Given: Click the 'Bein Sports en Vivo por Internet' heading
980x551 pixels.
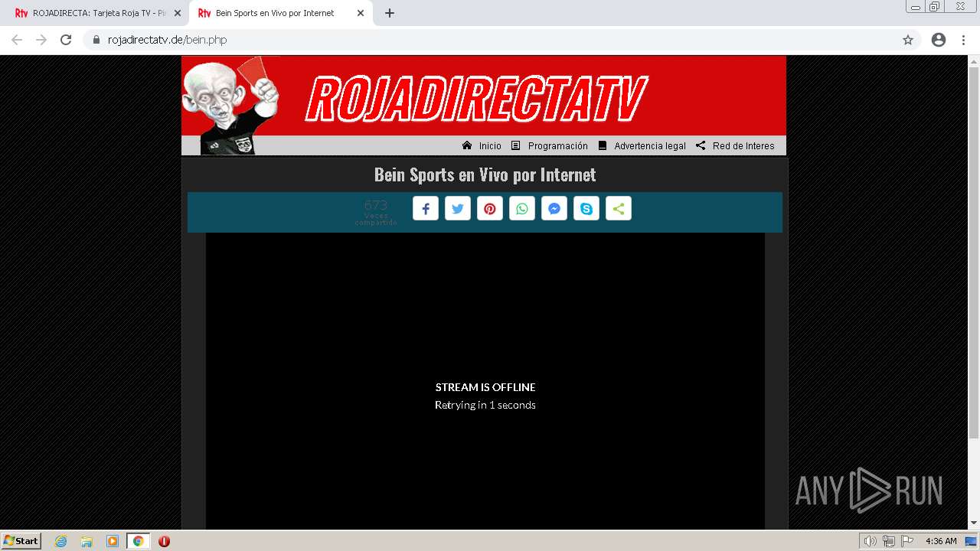Looking at the screenshot, I should [485, 174].
